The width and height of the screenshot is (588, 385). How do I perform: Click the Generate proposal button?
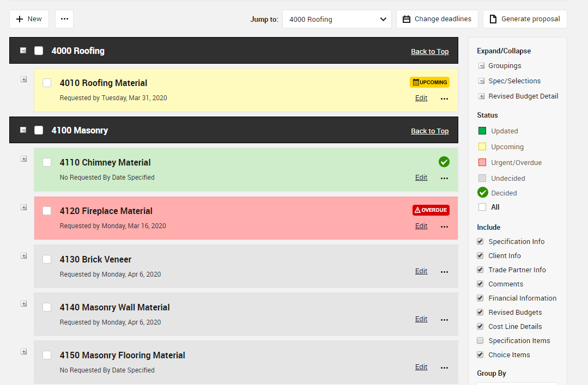click(525, 19)
